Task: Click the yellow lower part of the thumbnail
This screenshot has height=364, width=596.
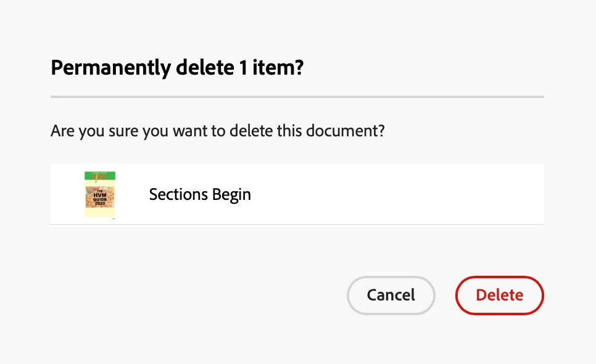Action: 100,211
